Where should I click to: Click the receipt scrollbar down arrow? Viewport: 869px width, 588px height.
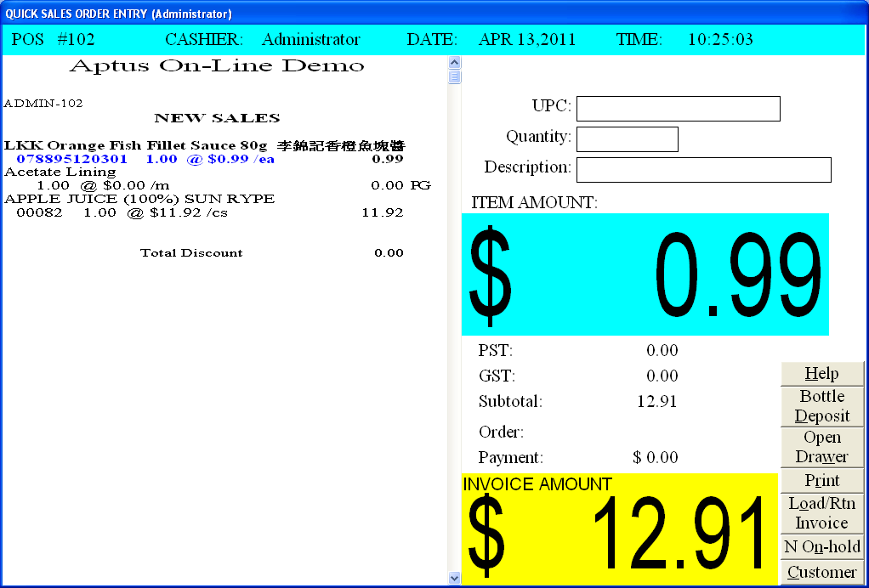click(x=454, y=578)
